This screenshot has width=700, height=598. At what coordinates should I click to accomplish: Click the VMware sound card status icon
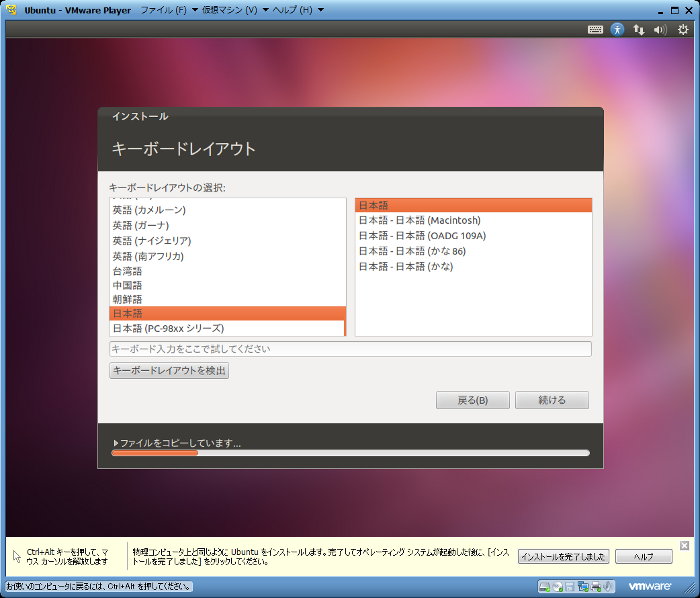[608, 586]
